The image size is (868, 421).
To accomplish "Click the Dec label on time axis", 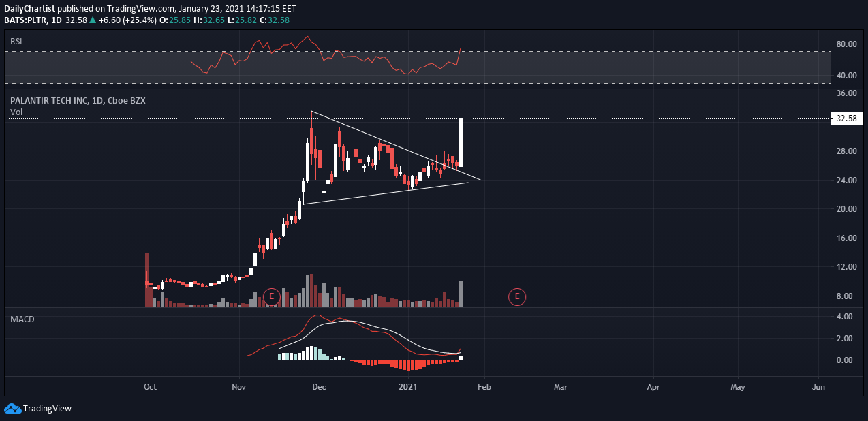I will coord(320,387).
